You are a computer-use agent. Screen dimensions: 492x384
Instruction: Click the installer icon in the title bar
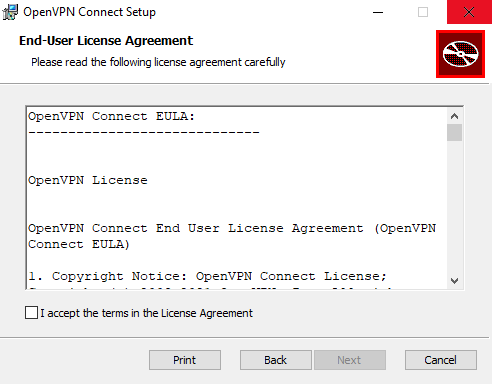(10, 12)
